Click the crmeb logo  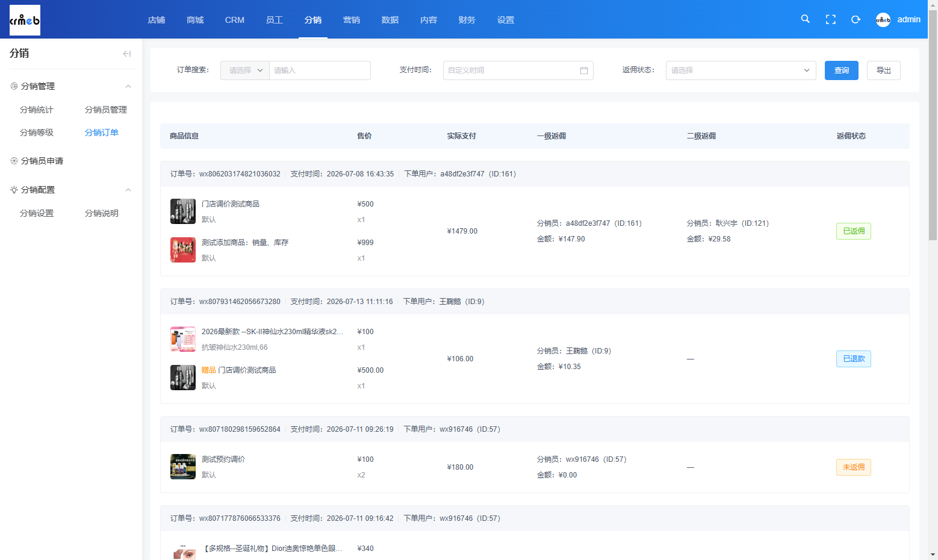[25, 20]
